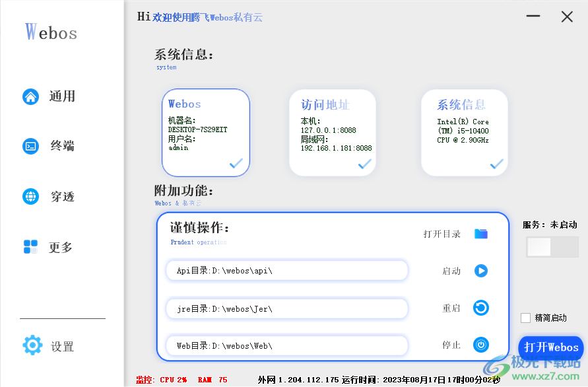Click the checkmark on the Webos card
588x387 pixels.
pyautogui.click(x=236, y=163)
